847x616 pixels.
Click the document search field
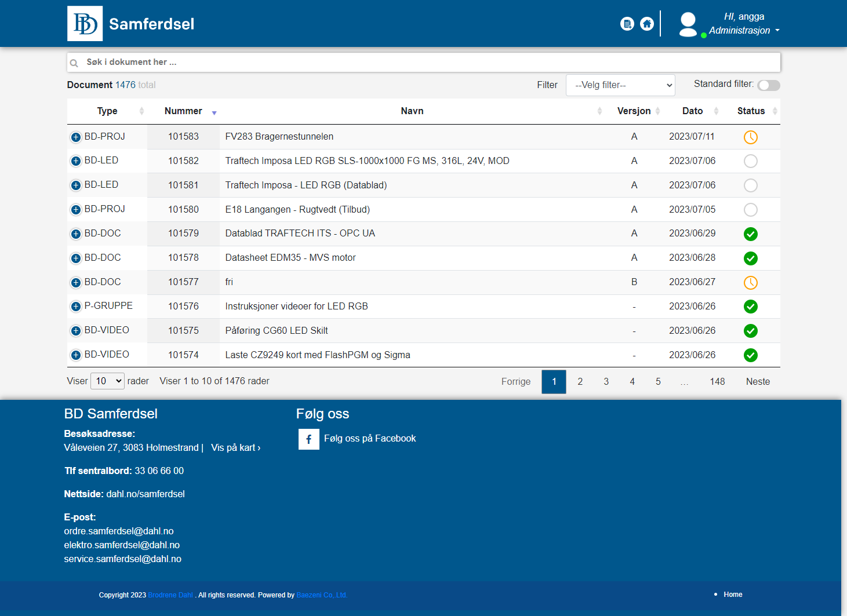coord(423,62)
